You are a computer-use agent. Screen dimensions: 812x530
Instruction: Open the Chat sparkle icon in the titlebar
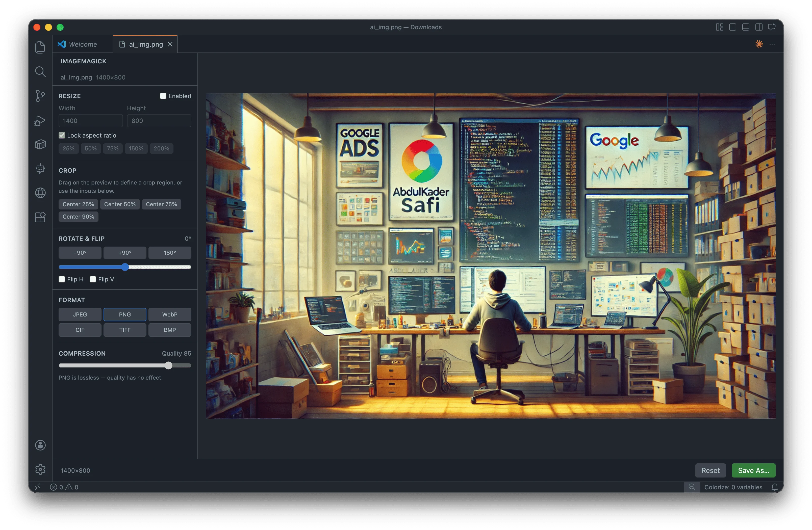coord(759,44)
